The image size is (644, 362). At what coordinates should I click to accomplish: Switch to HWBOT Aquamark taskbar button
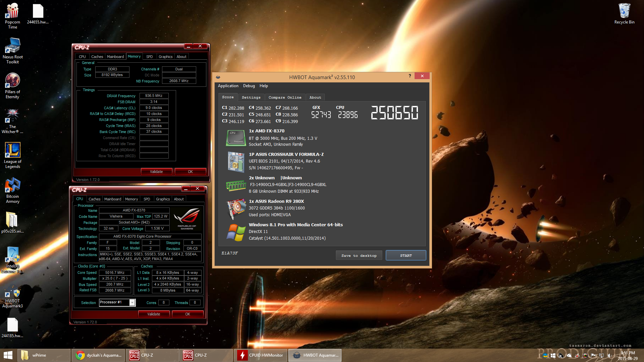point(315,355)
